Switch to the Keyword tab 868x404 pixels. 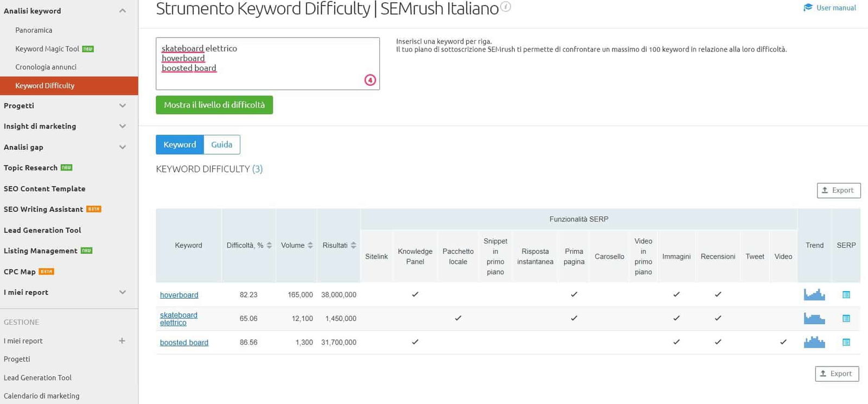pyautogui.click(x=180, y=144)
